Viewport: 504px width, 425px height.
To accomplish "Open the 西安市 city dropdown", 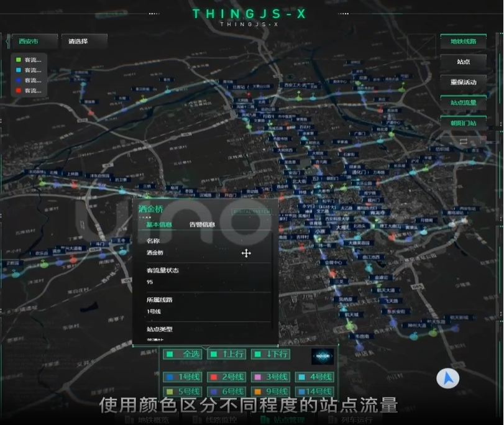I will click(x=34, y=41).
